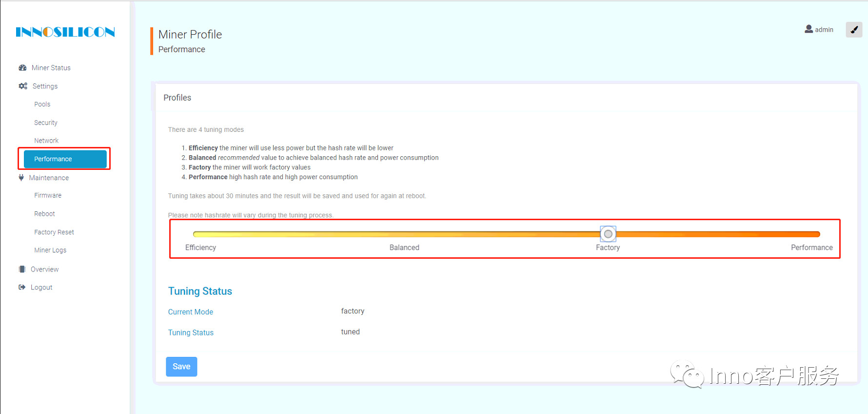Screen dimensions: 868x414
Task: Open Miner Status page
Action: [x=51, y=68]
